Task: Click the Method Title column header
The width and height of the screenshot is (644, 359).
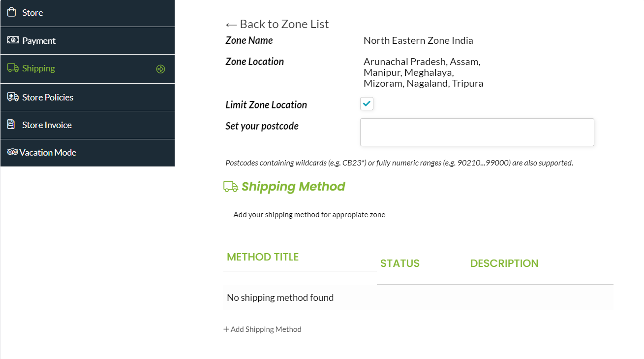Action: (263, 257)
